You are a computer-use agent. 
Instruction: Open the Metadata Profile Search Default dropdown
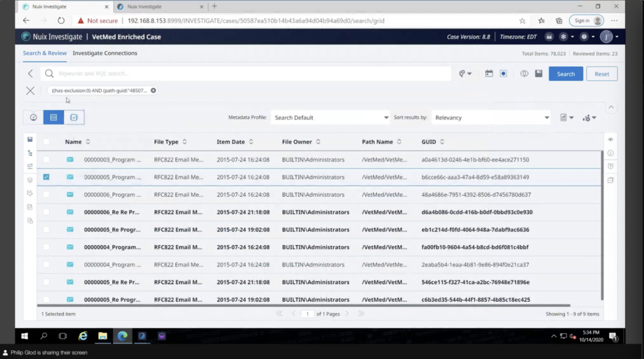click(330, 118)
